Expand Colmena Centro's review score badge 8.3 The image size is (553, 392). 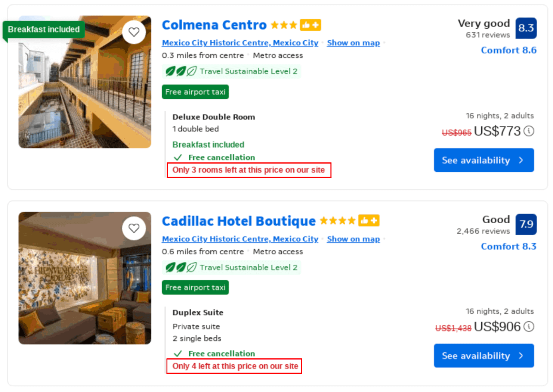point(526,28)
